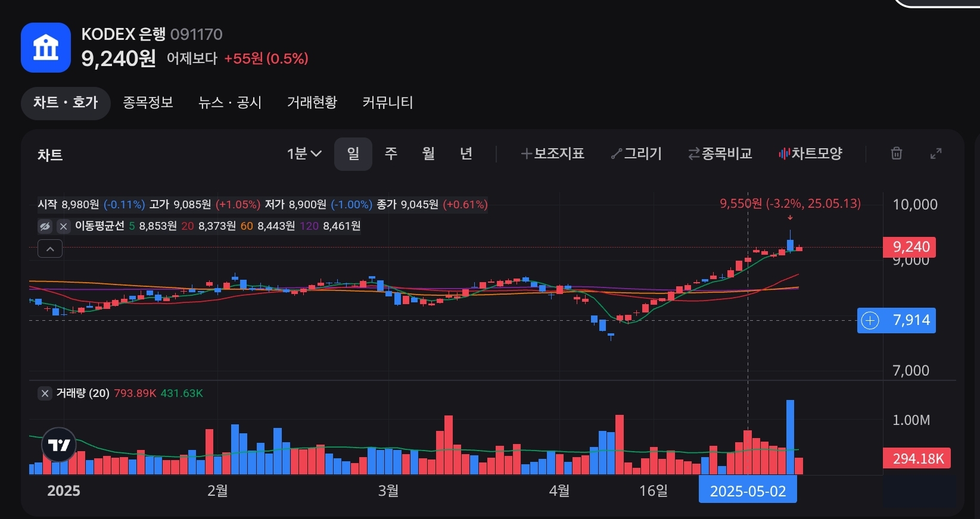Click the KODEX 은행 stock name title
The image size is (980, 519).
point(123,34)
